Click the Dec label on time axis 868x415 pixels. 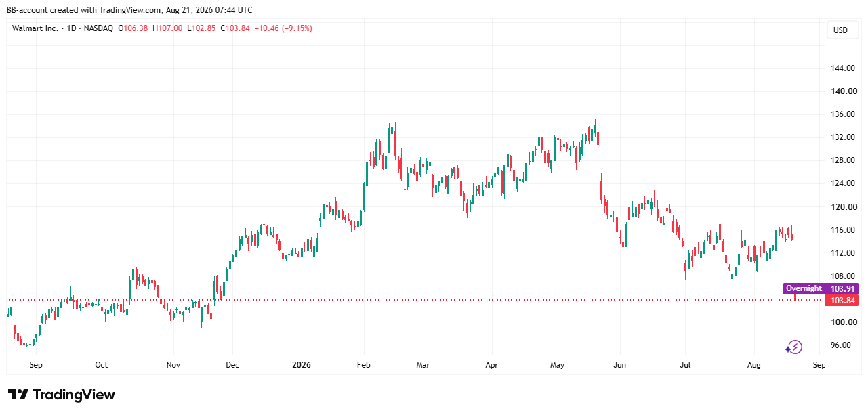point(232,365)
